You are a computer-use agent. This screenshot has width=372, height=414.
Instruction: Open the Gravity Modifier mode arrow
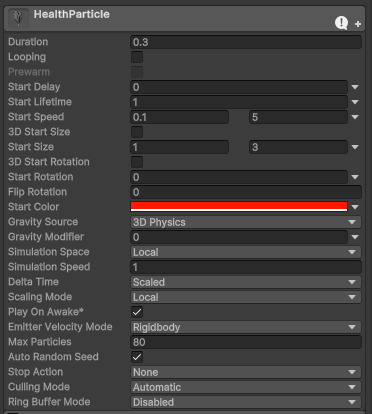pyautogui.click(x=355, y=237)
